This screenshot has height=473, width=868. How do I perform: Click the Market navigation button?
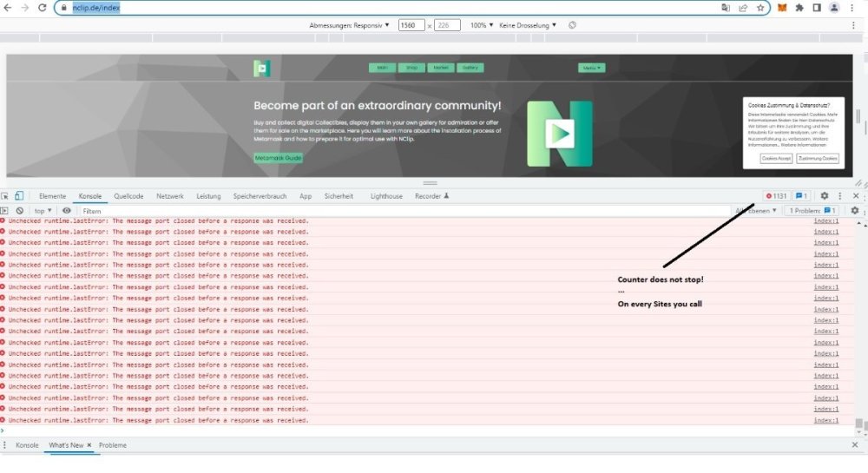[x=441, y=68]
